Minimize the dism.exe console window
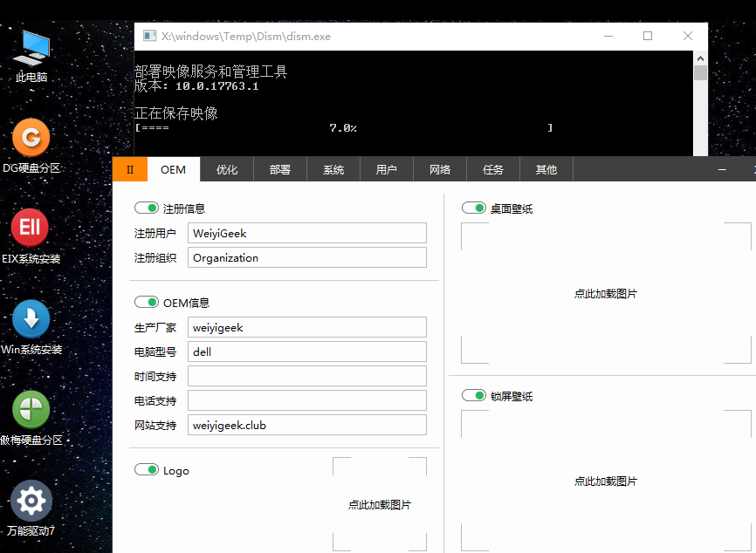 (608, 36)
